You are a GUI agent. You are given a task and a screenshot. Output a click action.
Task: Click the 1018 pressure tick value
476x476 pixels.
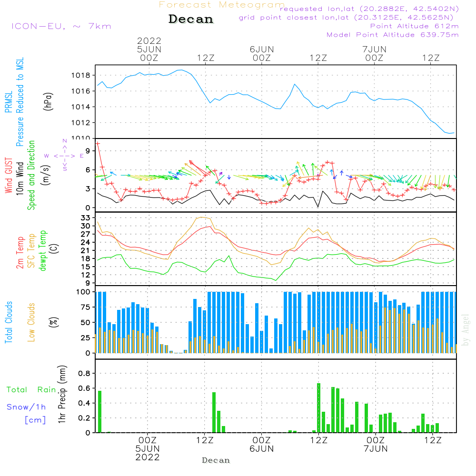pos(81,75)
